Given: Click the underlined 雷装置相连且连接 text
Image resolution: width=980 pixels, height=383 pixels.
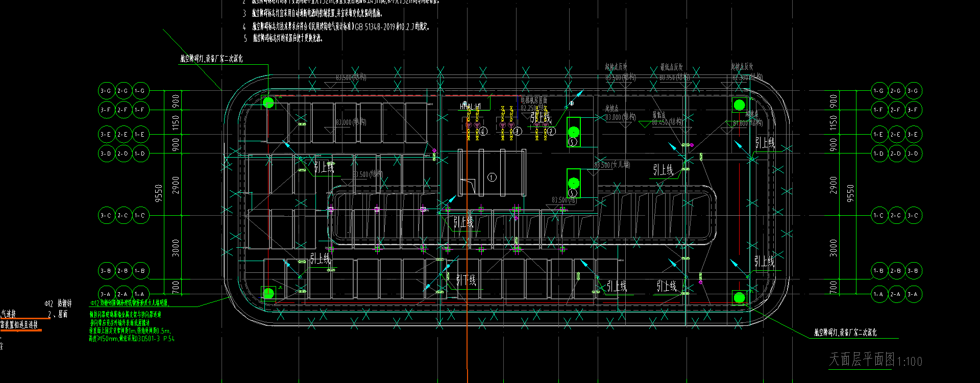Looking at the screenshot, I should click(19, 325).
